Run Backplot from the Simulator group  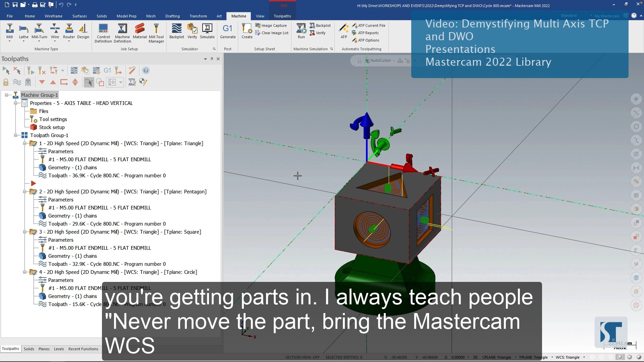[x=176, y=31]
